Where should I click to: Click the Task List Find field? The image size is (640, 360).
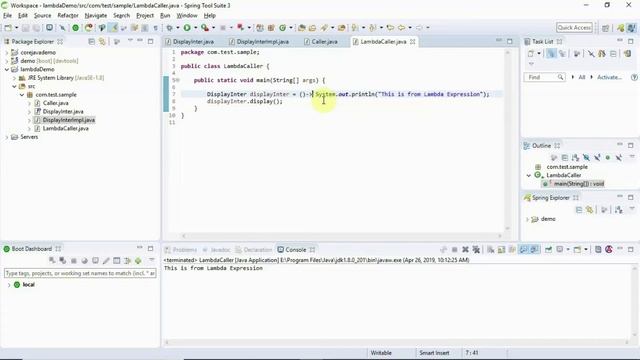544,77
